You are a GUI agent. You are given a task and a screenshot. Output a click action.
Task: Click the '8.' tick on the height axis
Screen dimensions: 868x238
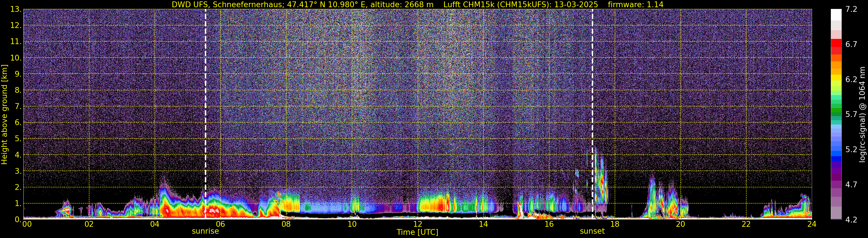[18, 90]
